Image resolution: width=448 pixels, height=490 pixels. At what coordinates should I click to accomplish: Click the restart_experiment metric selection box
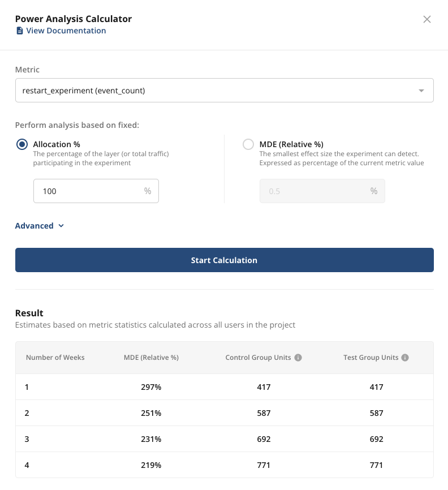215,91
